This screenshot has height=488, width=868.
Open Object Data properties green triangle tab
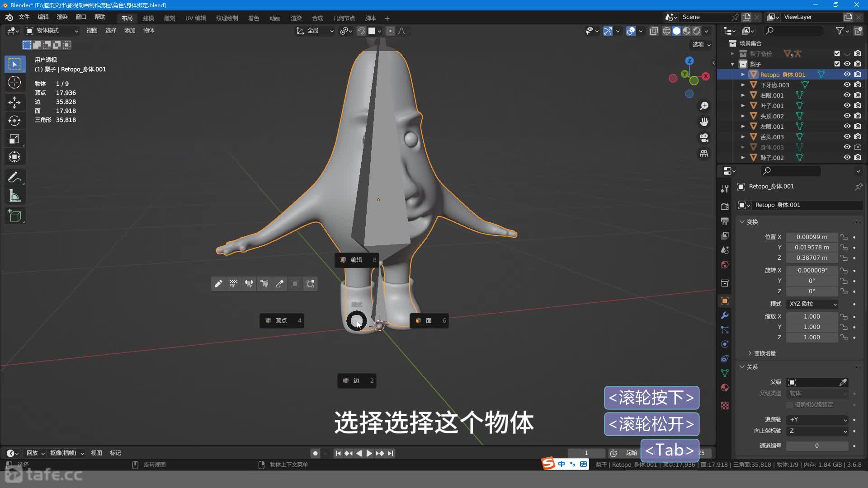(x=725, y=373)
